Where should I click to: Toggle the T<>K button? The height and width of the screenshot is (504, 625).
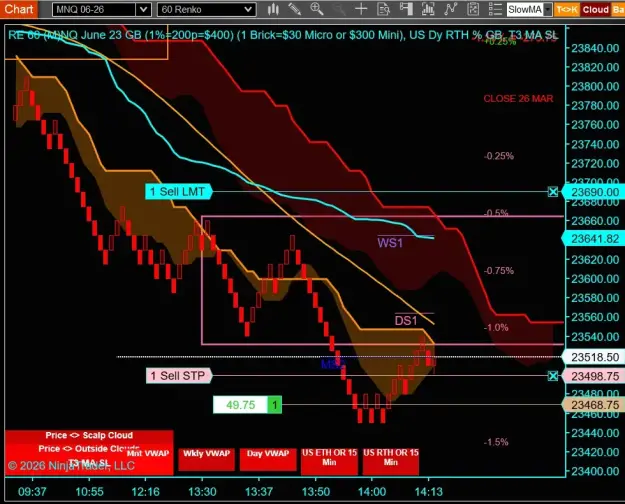click(566, 10)
